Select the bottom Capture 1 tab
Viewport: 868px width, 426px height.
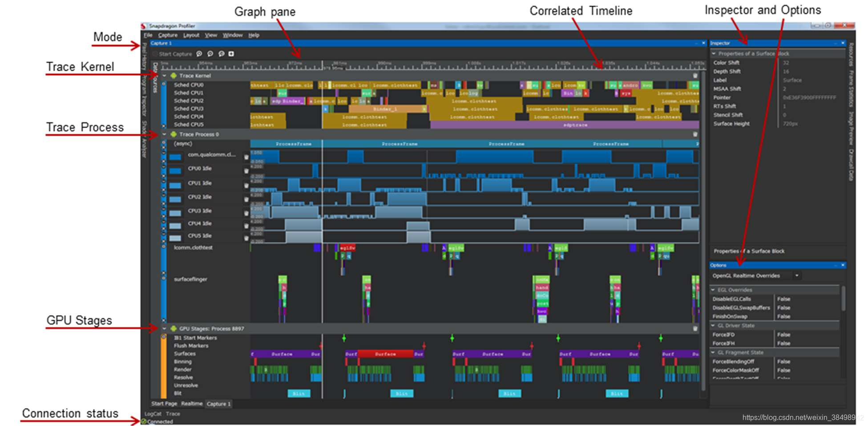(x=219, y=404)
